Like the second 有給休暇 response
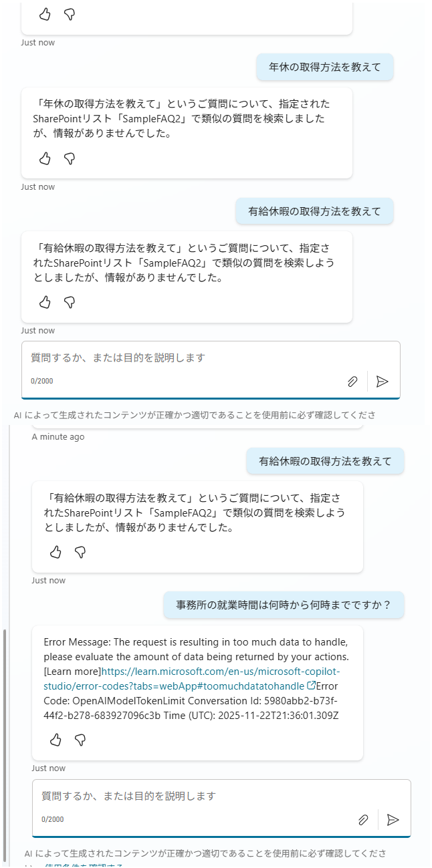This screenshot has height=868, width=432. point(56,553)
